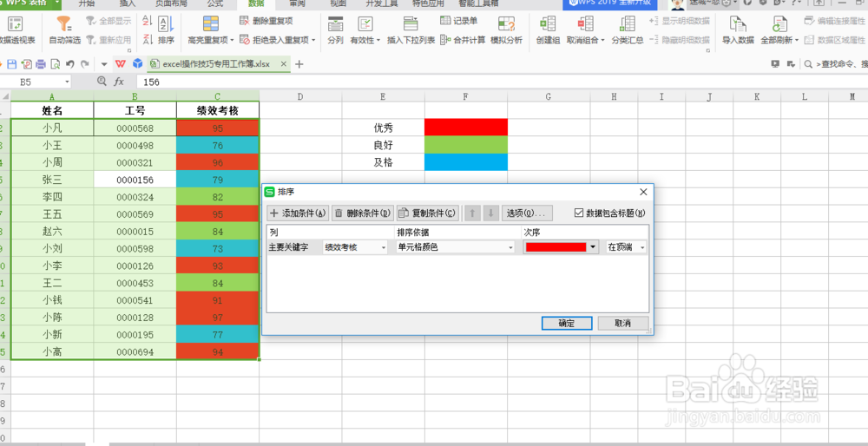Switch to the Insert (插入) tab
Viewport: 868px width, 446px height.
pos(128,3)
